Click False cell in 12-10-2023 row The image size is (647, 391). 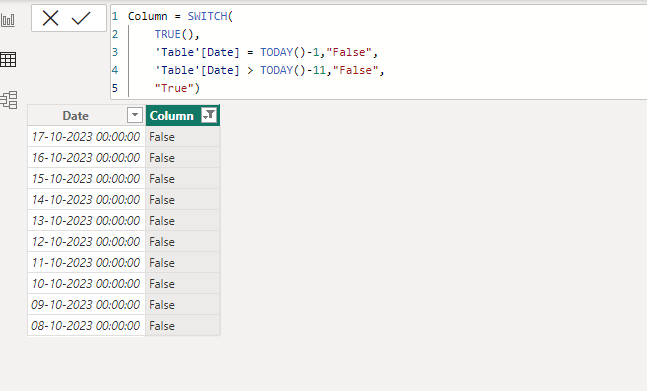point(183,242)
